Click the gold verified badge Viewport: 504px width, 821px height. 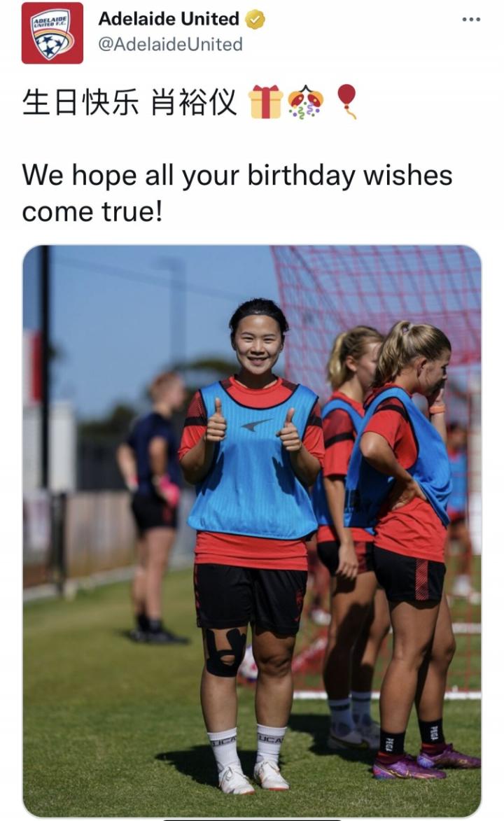pos(255,20)
